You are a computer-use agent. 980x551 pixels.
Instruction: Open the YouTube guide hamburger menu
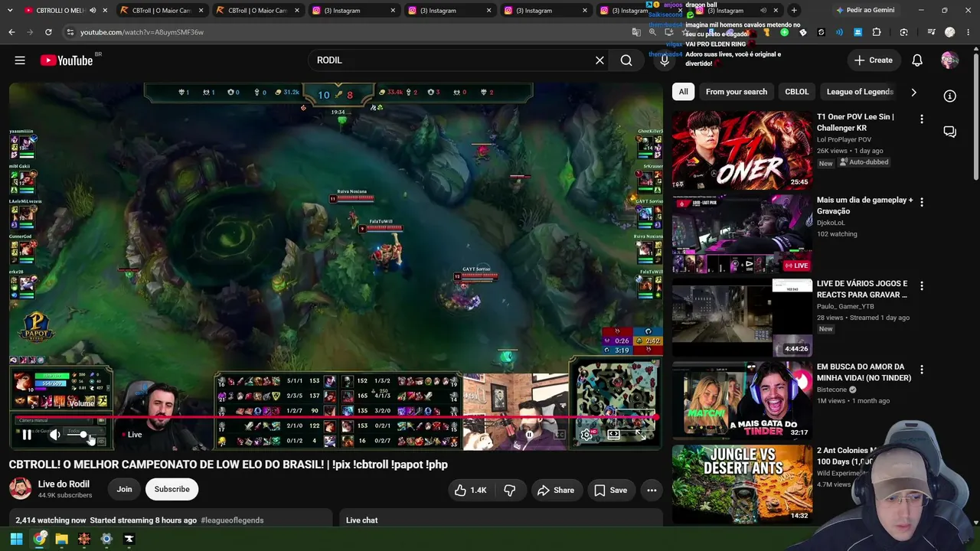pos(20,60)
